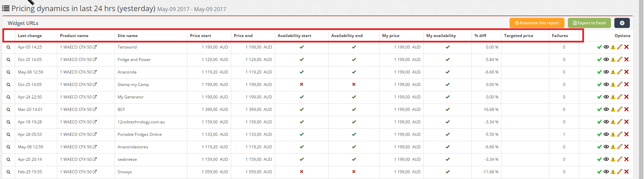This screenshot has height=179, width=644.
Task: Toggle eye icon in BCF row
Action: [x=606, y=109]
